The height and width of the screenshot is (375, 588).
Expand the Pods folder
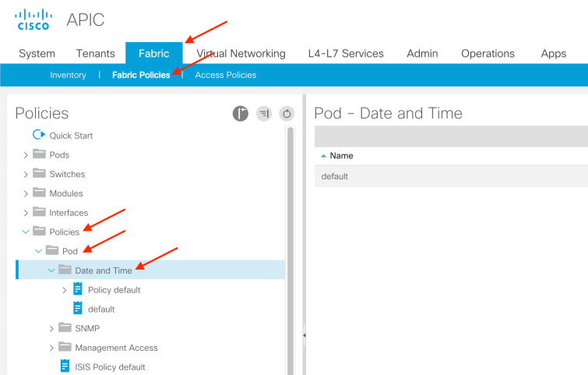point(26,155)
